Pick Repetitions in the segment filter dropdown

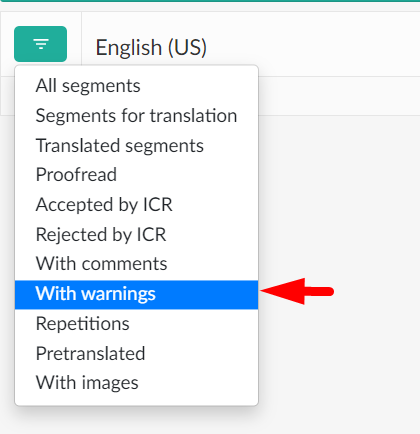pyautogui.click(x=136, y=324)
